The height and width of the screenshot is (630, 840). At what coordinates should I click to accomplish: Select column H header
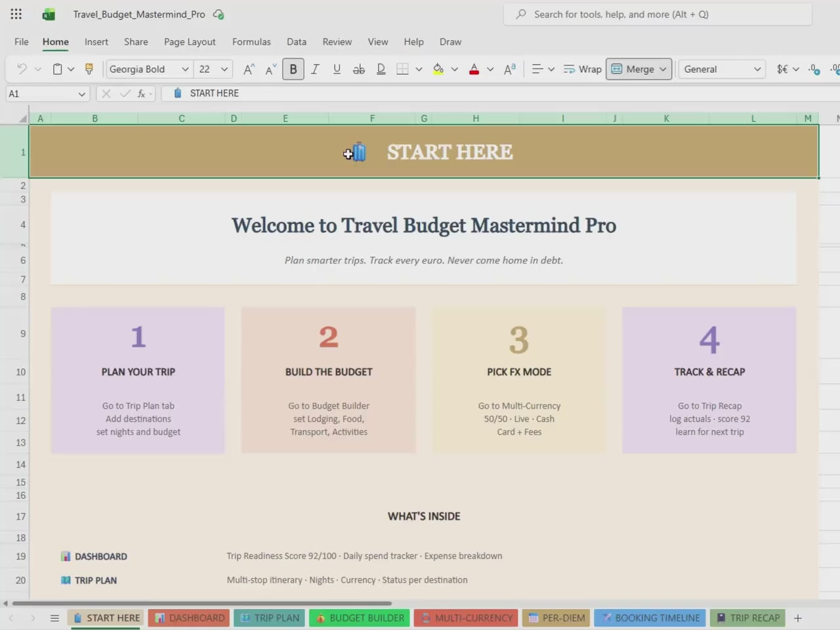(x=476, y=119)
